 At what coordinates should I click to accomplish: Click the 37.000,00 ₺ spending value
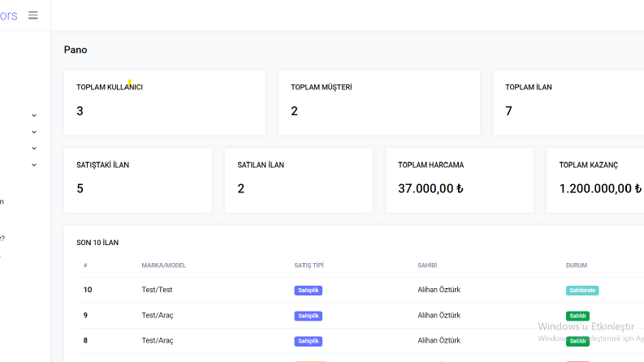(430, 188)
